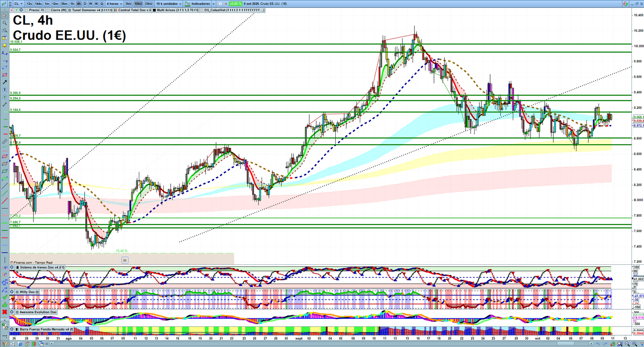Select the yellow alert bell tool
This screenshot has width=644, height=347.
(5, 46)
